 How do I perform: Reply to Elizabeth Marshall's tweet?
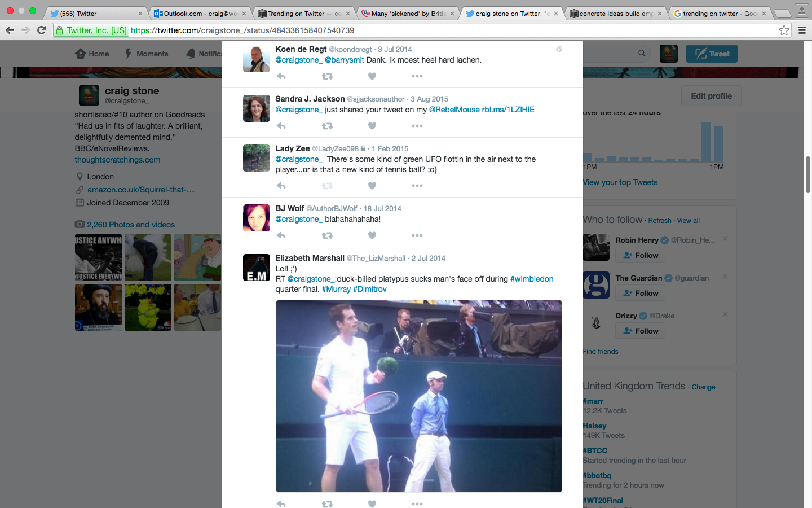click(281, 503)
